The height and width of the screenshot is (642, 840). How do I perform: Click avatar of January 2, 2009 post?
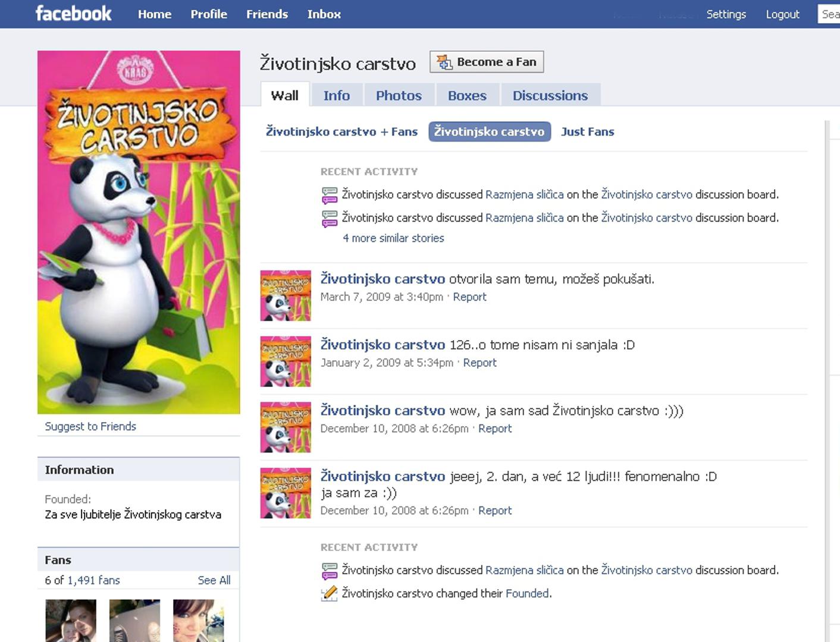(286, 361)
